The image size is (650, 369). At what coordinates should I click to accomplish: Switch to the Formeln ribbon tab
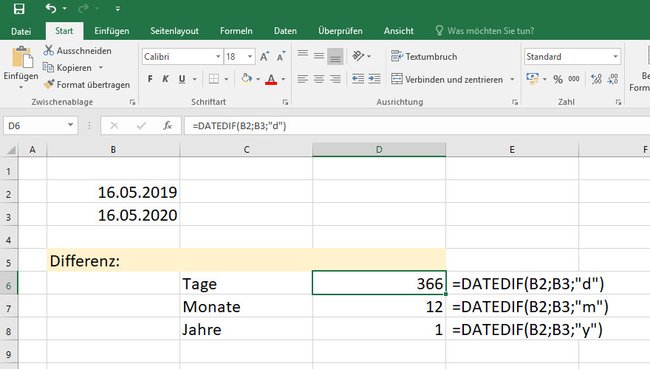pyautogui.click(x=236, y=31)
